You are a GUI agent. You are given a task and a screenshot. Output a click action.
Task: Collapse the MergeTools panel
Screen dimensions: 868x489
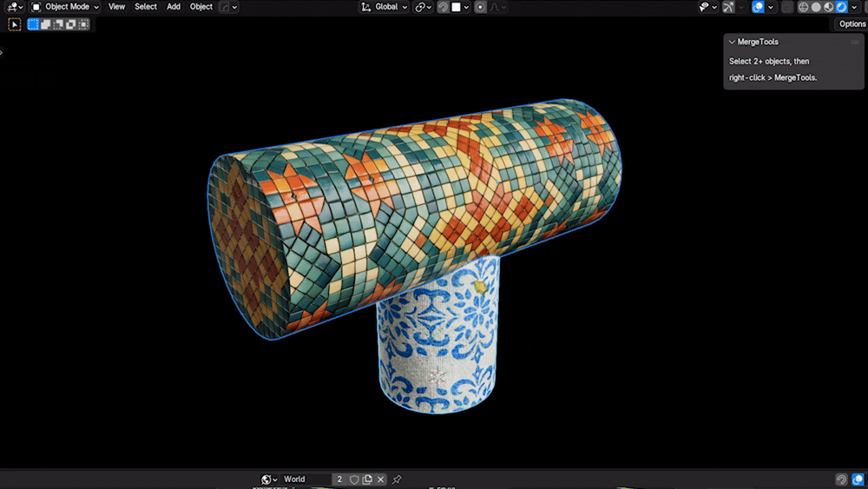[x=732, y=42]
